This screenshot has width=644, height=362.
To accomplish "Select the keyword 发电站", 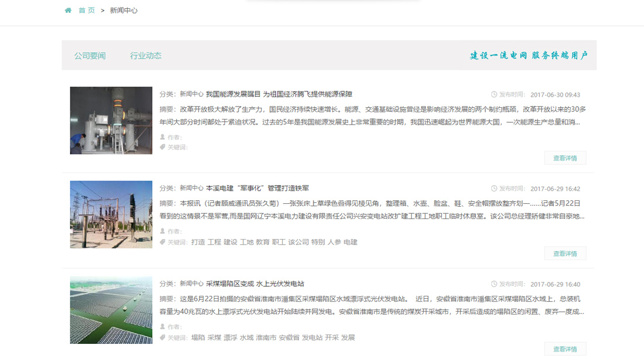I will [312, 337].
